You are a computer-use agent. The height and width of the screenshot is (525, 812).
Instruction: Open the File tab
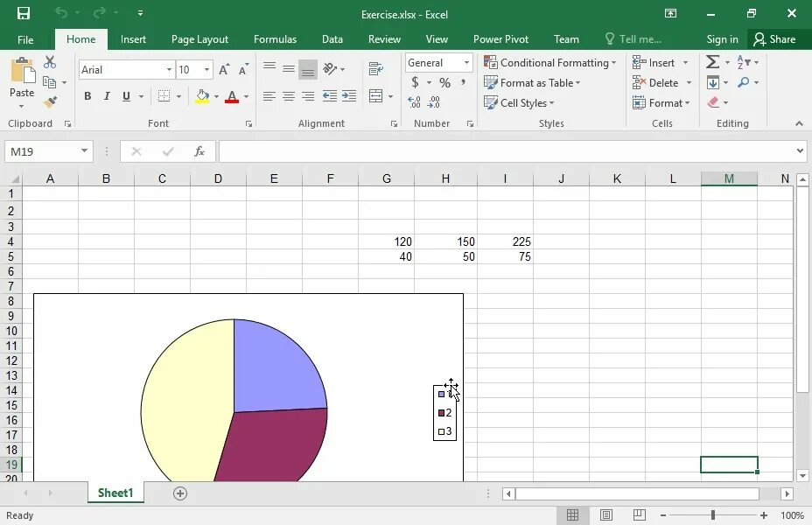(x=25, y=39)
